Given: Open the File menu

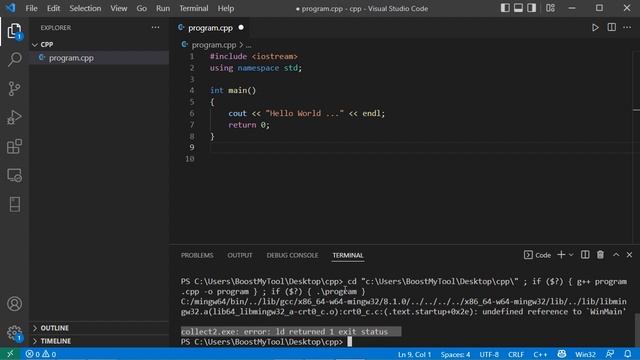Looking at the screenshot, I should coord(31,8).
